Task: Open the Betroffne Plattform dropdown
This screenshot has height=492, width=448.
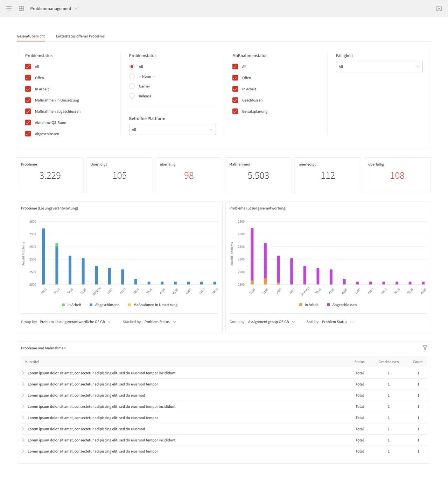Action: [172, 130]
